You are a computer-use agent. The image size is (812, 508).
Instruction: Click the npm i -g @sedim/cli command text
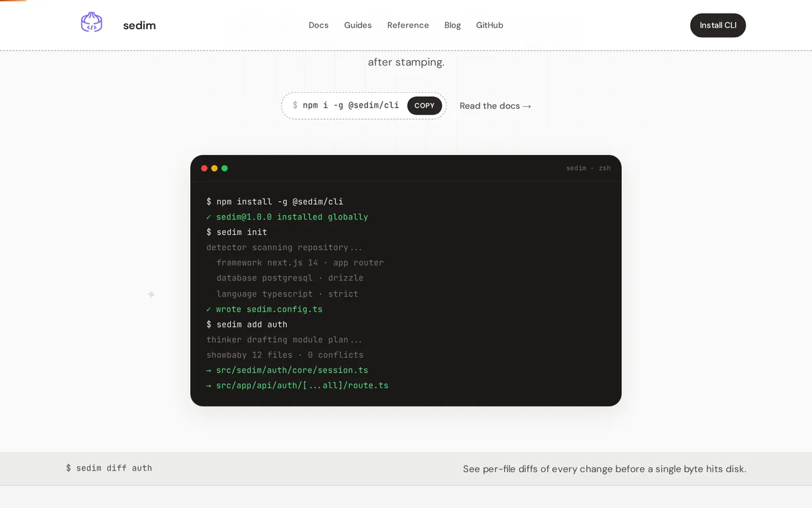[351, 105]
